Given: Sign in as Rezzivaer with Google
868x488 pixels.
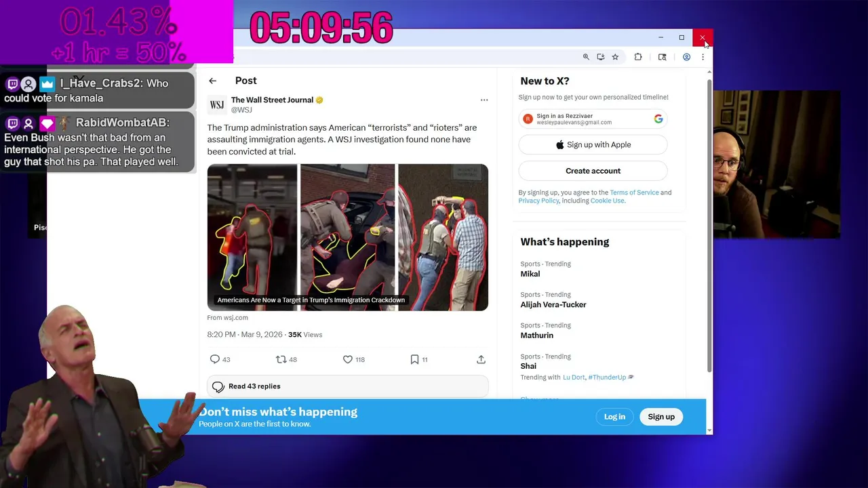Looking at the screenshot, I should click(x=593, y=119).
